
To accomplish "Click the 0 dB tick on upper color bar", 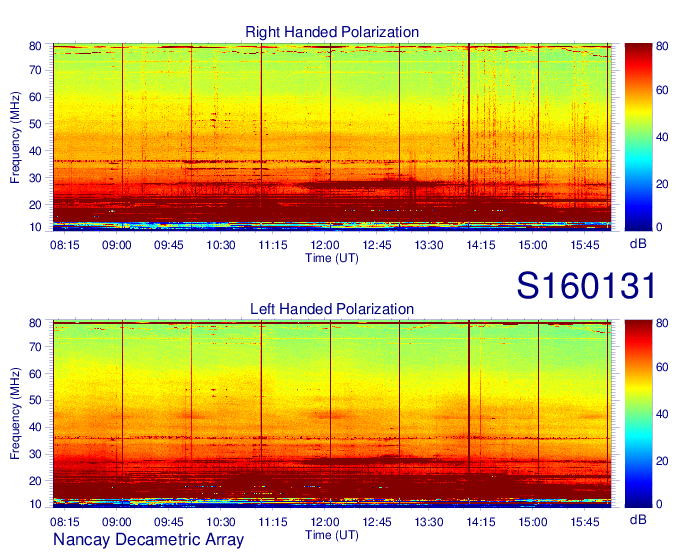I will tap(660, 227).
